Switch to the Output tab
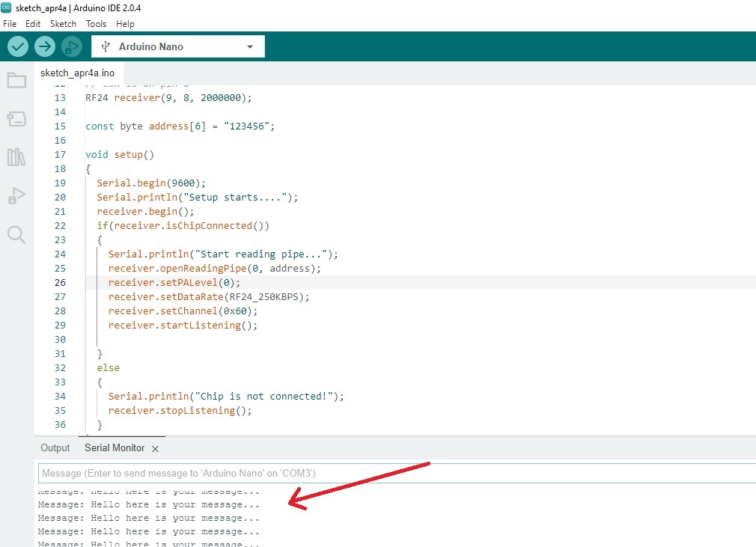756x547 pixels. coord(55,447)
